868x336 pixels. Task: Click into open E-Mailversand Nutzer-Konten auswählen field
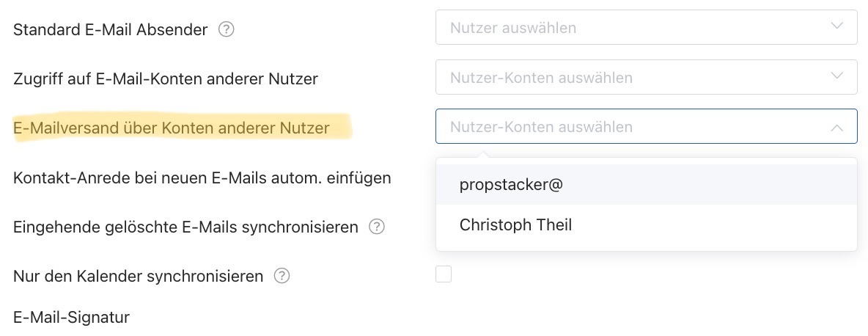click(x=646, y=126)
